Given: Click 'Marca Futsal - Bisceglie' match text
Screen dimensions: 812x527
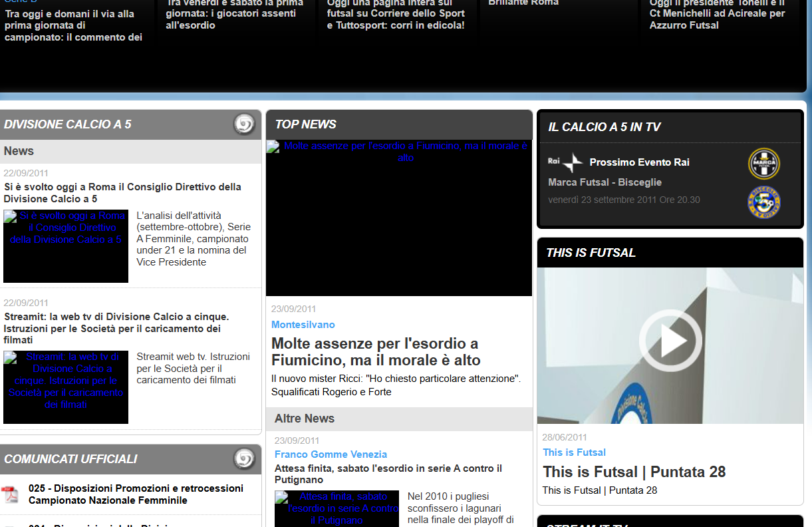Looking at the screenshot, I should tap(605, 182).
